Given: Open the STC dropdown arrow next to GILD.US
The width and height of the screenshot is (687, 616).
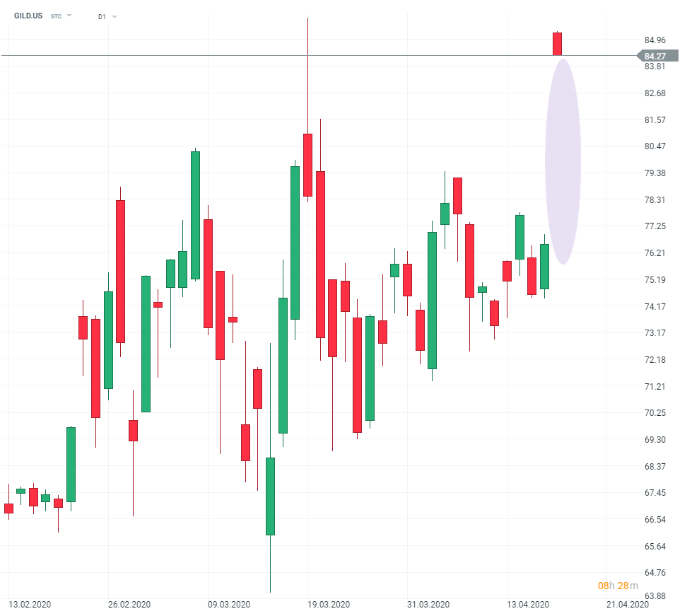Looking at the screenshot, I should pos(69,16).
